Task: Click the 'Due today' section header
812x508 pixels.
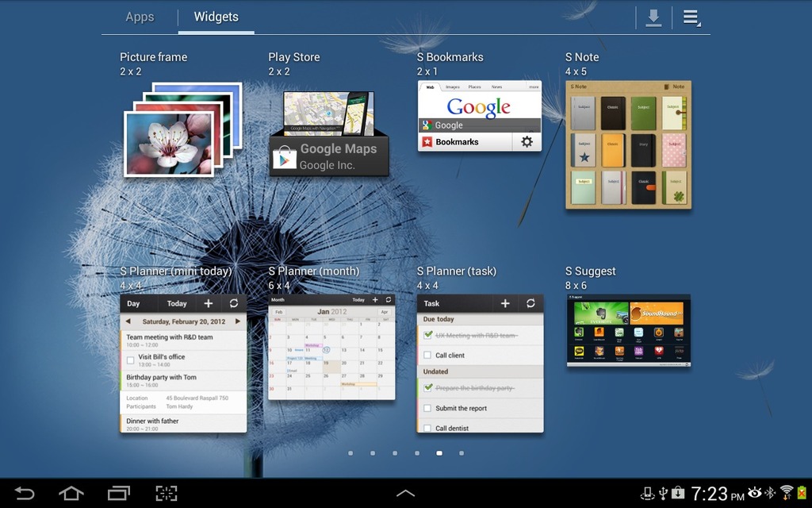Action: click(x=480, y=319)
